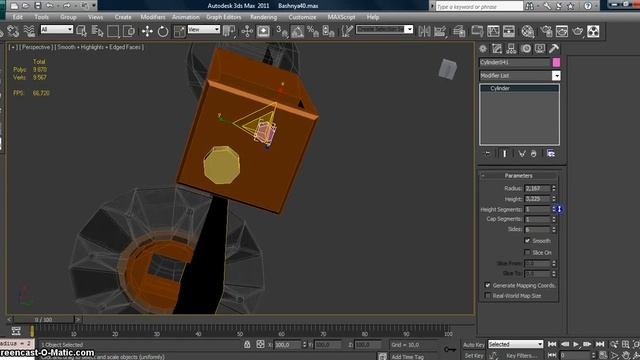Open the Customize menu

tap(302, 17)
